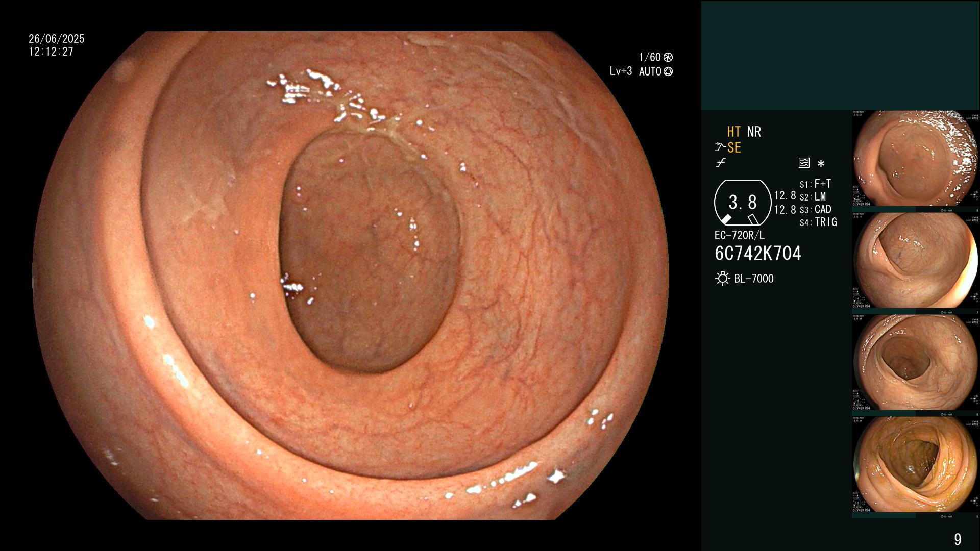Click the date 26/06/2025

click(x=57, y=39)
